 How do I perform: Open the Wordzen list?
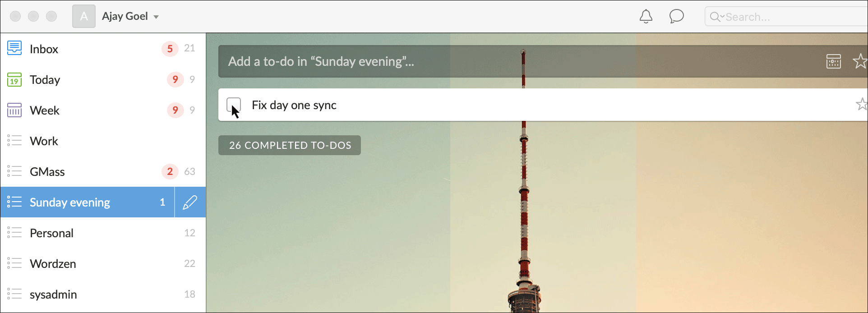(x=53, y=264)
